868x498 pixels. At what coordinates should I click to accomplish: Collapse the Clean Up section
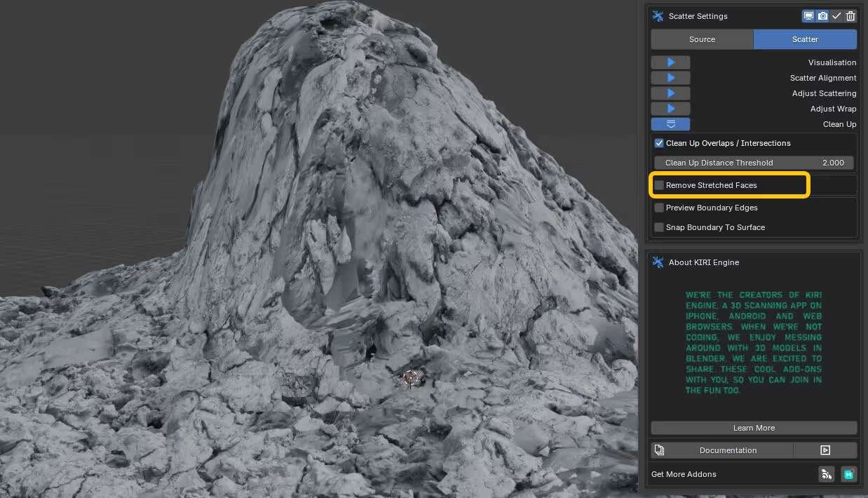point(670,124)
